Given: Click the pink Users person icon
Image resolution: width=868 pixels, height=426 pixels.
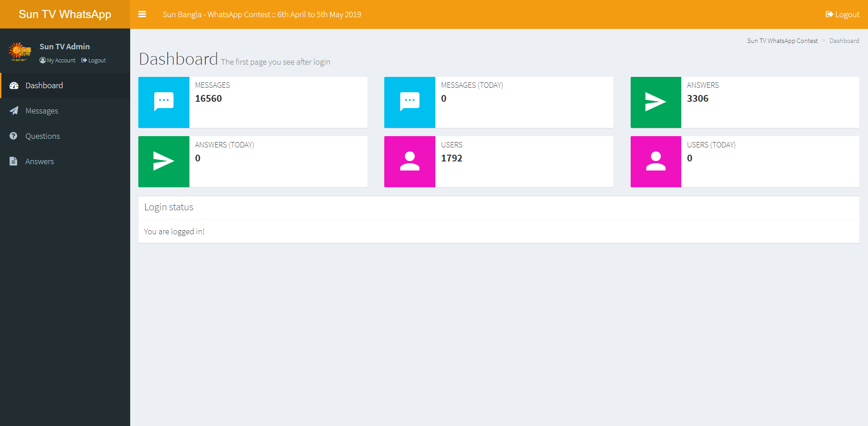Looking at the screenshot, I should 410,161.
